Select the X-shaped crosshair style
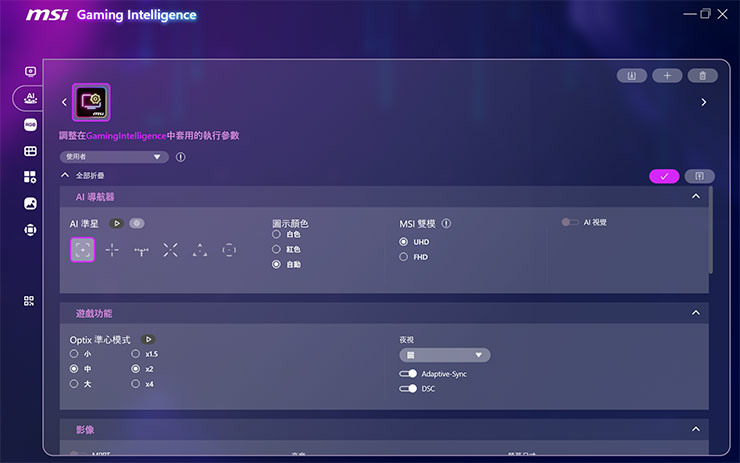740x463 pixels. [x=170, y=250]
